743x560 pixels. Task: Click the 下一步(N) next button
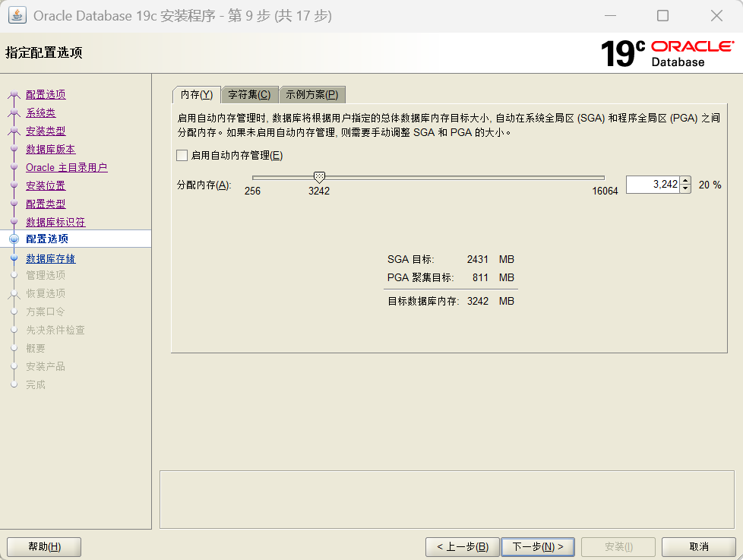coord(538,547)
